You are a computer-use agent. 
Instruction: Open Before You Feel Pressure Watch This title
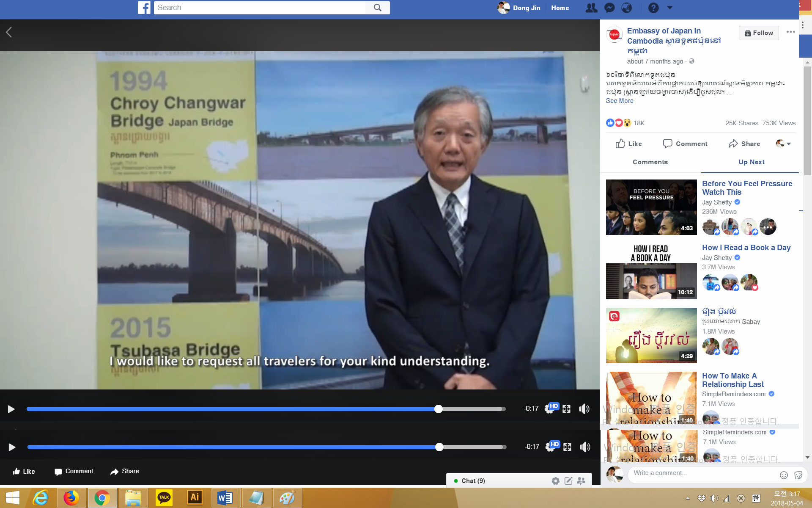click(x=747, y=188)
